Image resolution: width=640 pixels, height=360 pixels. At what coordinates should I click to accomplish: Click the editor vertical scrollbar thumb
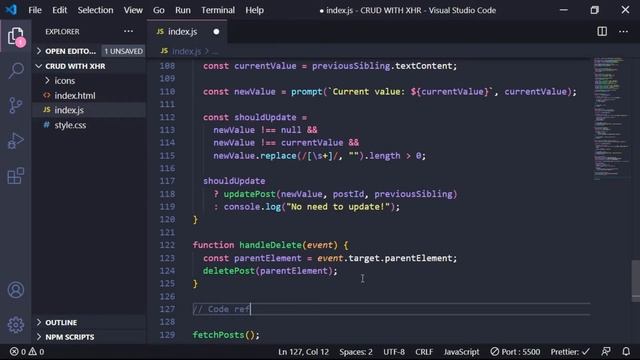[636, 280]
